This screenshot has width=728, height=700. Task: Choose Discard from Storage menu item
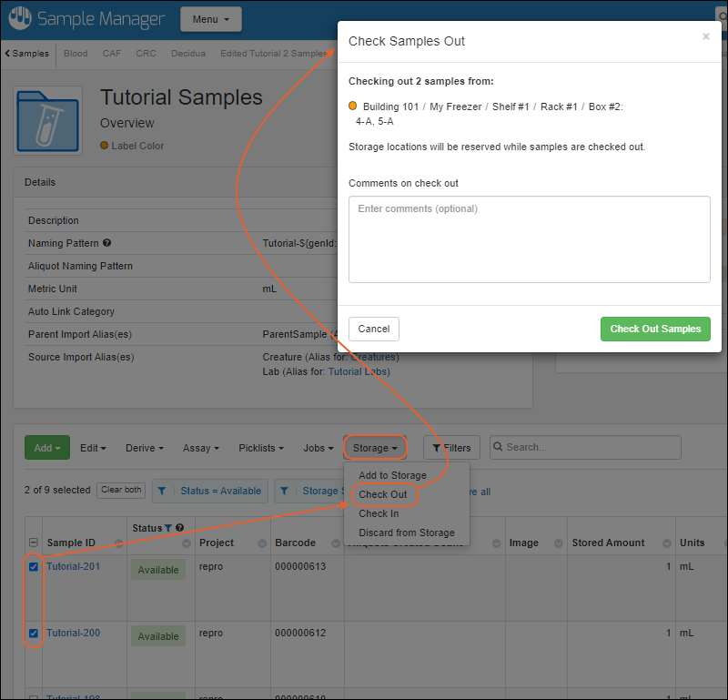coord(406,533)
